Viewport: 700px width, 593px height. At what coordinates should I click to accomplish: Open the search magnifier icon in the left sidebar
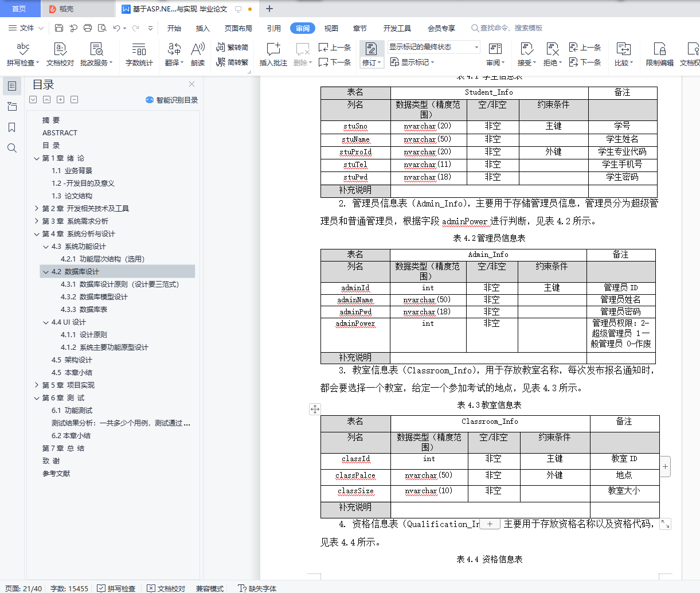[x=12, y=148]
